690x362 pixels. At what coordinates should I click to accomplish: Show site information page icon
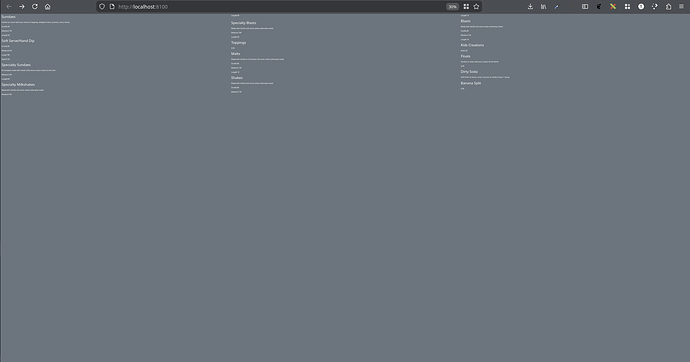112,7
